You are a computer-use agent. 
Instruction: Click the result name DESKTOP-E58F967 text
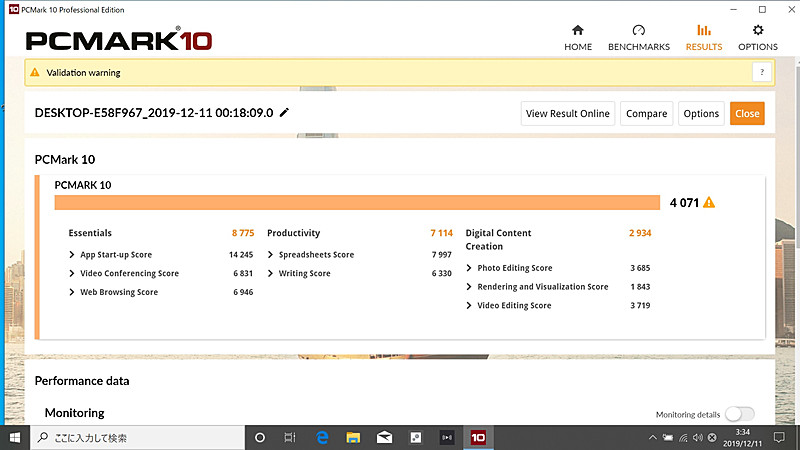pyautogui.click(x=154, y=113)
